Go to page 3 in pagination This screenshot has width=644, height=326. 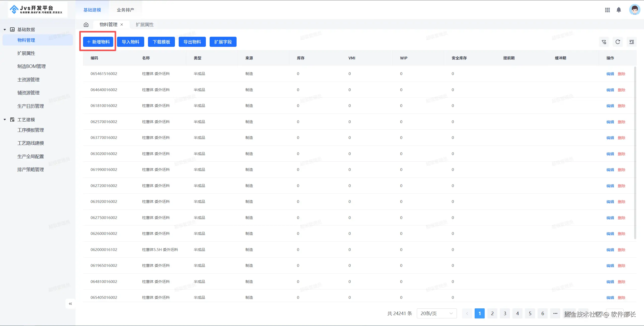(505, 313)
